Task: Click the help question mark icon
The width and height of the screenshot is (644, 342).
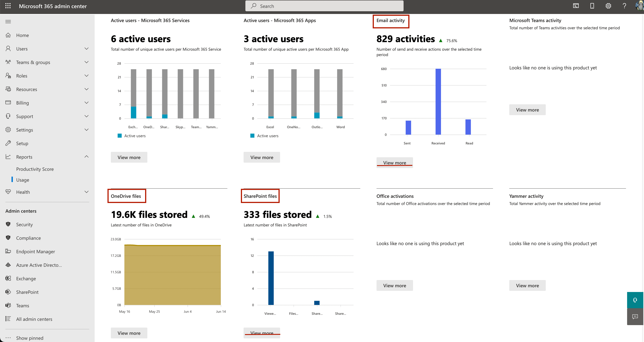Action: tap(624, 6)
